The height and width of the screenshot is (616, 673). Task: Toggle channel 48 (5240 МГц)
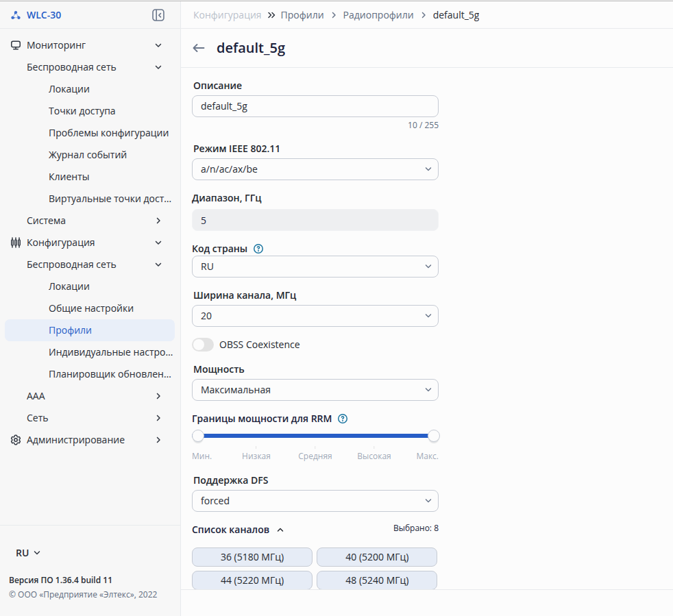pos(377,580)
